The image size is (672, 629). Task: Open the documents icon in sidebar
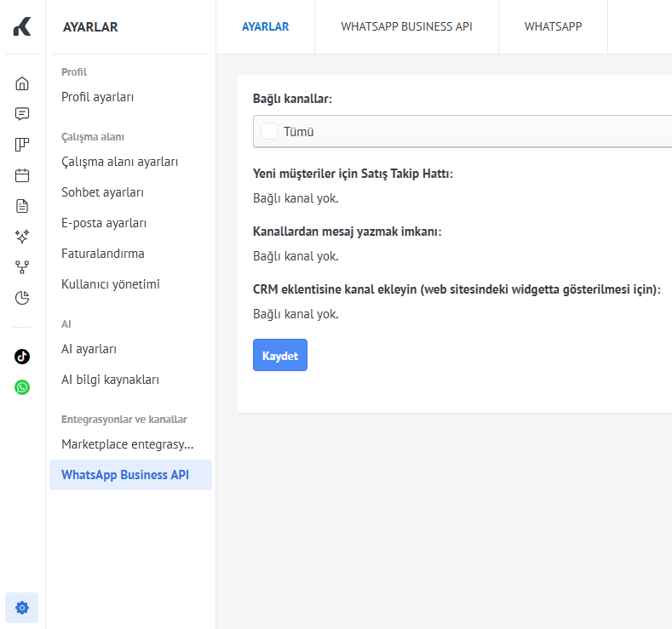tap(22, 206)
